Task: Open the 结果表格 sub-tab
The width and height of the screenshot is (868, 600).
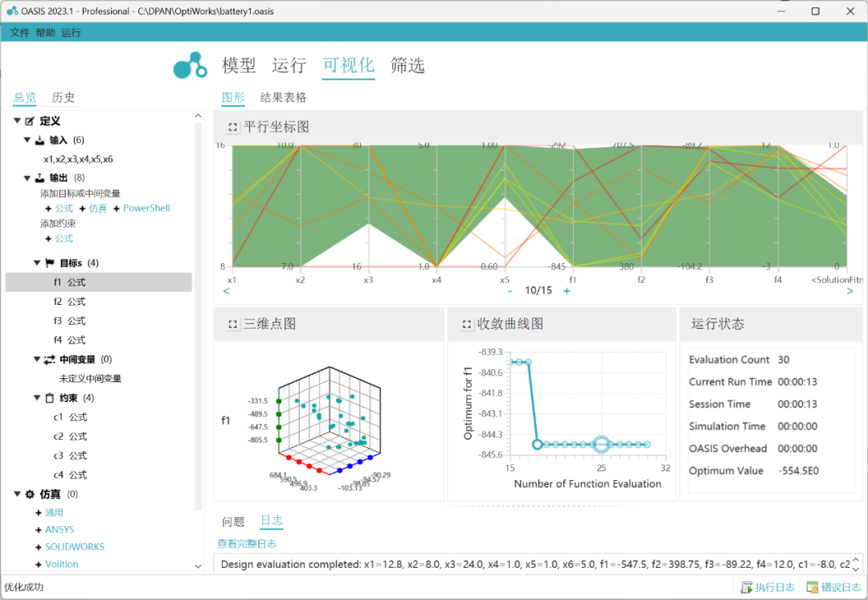Action: pos(284,97)
